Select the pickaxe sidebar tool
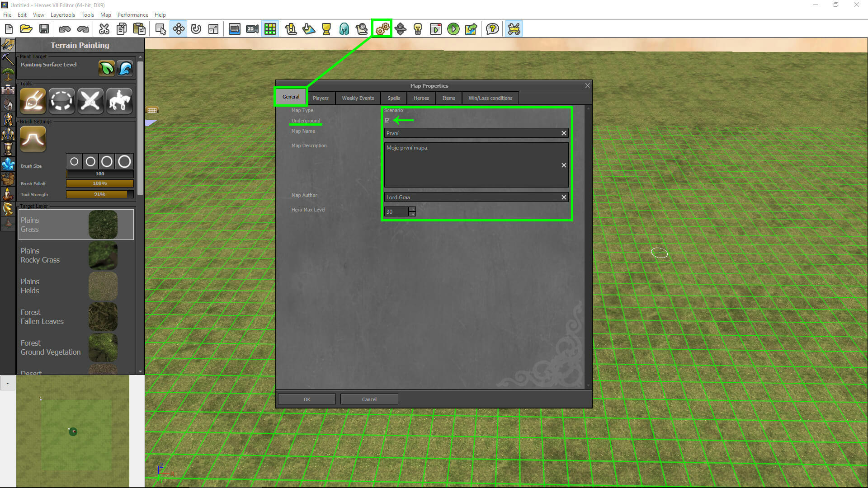868x488 pixels. pyautogui.click(x=8, y=59)
